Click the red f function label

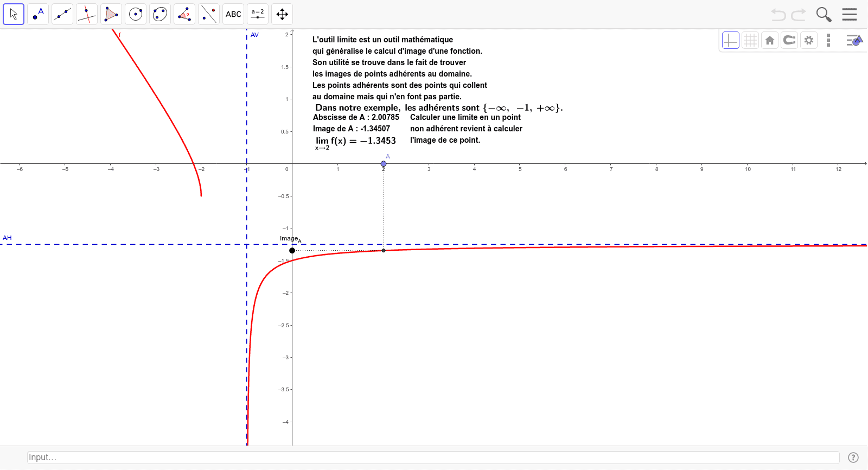[120, 35]
